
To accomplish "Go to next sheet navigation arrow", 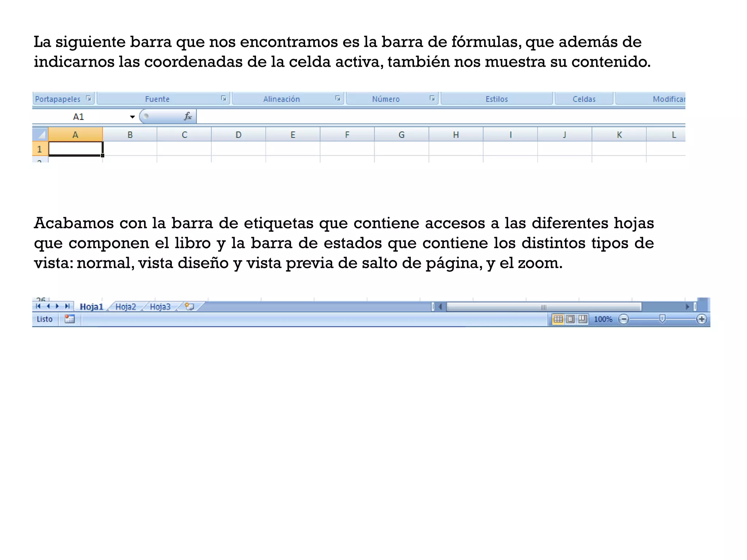I will (57, 306).
